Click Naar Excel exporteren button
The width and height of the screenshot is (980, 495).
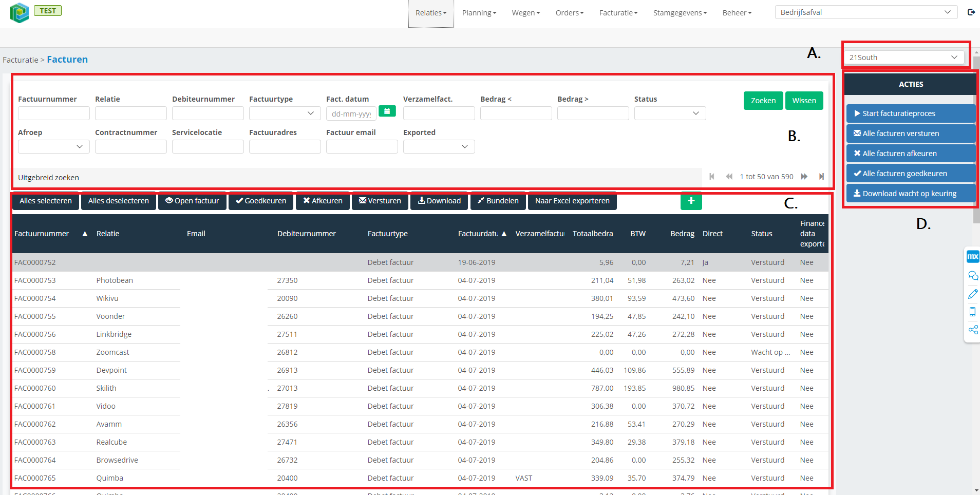click(572, 201)
